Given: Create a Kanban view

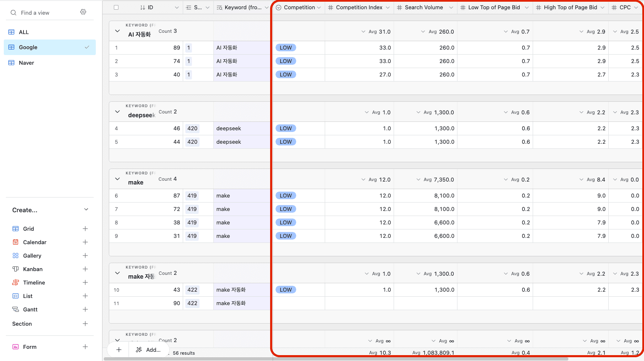Looking at the screenshot, I should pos(50,269).
